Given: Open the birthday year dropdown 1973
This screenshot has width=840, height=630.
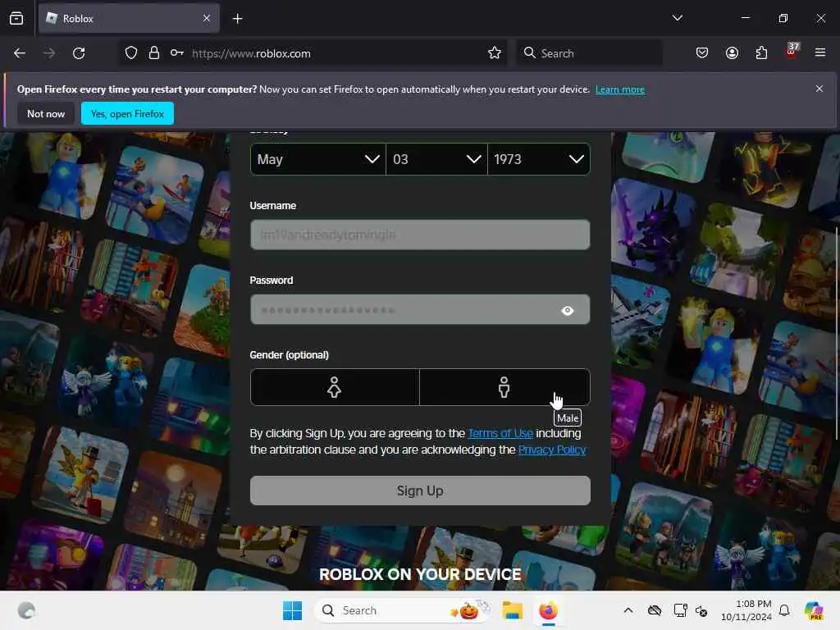Looking at the screenshot, I should pyautogui.click(x=539, y=159).
